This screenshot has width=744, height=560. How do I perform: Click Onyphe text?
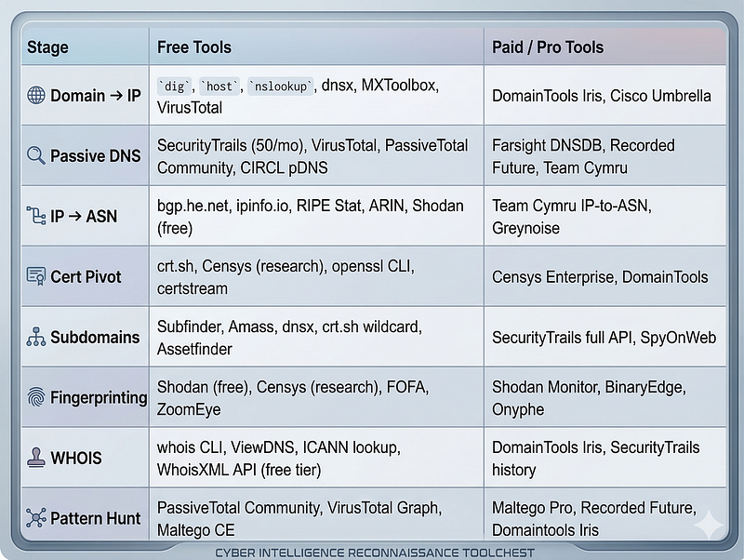[518, 409]
